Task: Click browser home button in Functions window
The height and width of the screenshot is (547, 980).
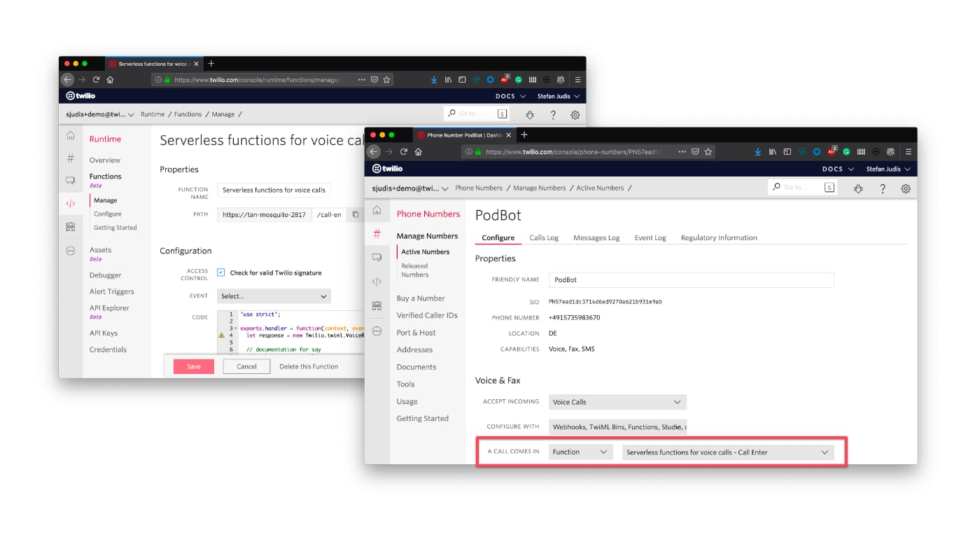Action: coord(110,80)
